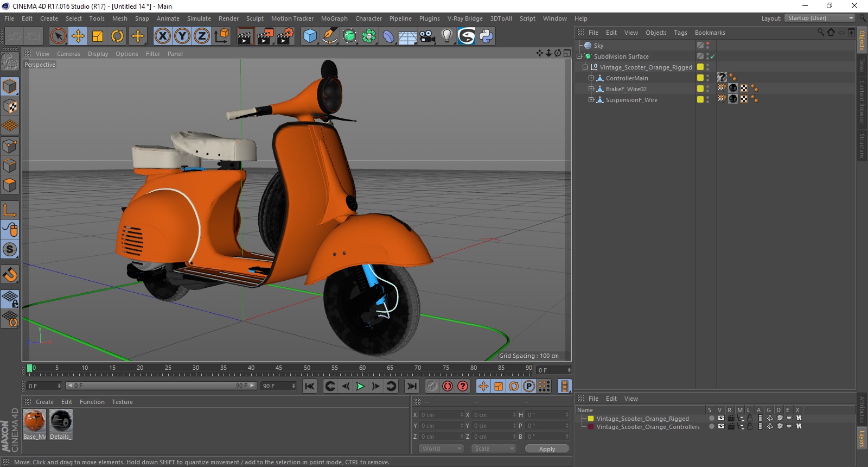868x467 pixels.
Task: Open the MoGraph menu
Action: (334, 18)
